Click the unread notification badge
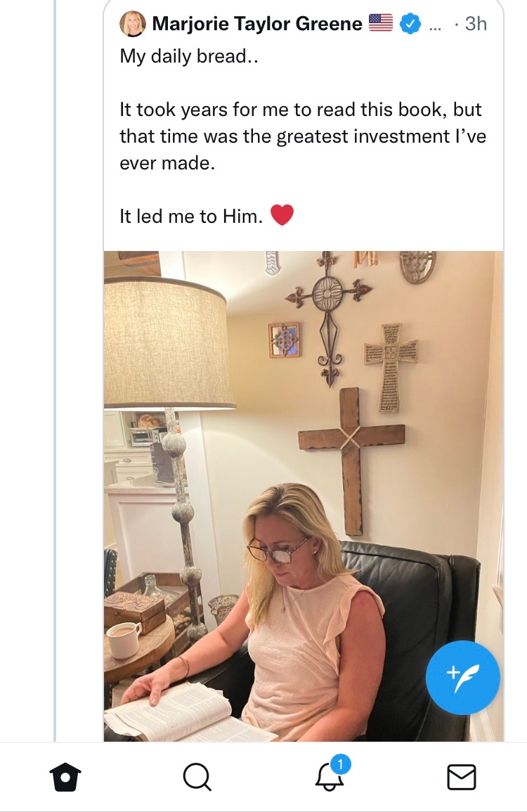Viewport: 527px width, 812px height. point(340,763)
